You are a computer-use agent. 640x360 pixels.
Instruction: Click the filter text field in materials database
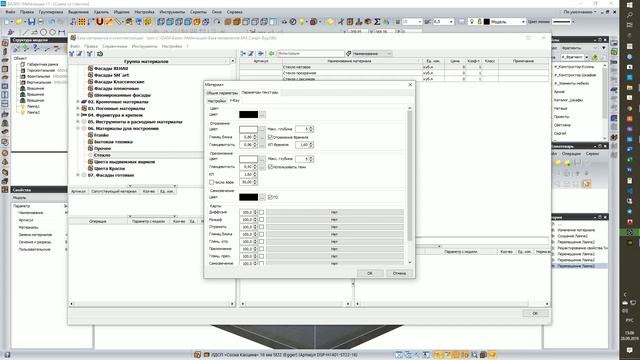pos(311,53)
